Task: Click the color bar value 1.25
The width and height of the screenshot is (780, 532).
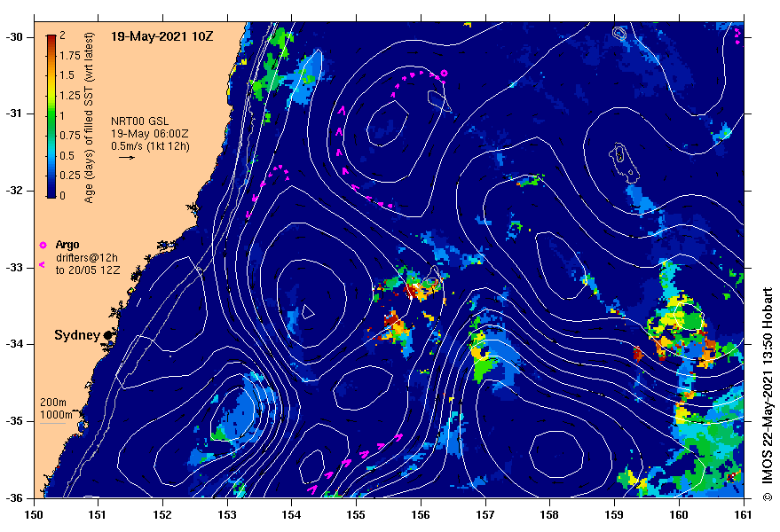Action: (x=70, y=96)
